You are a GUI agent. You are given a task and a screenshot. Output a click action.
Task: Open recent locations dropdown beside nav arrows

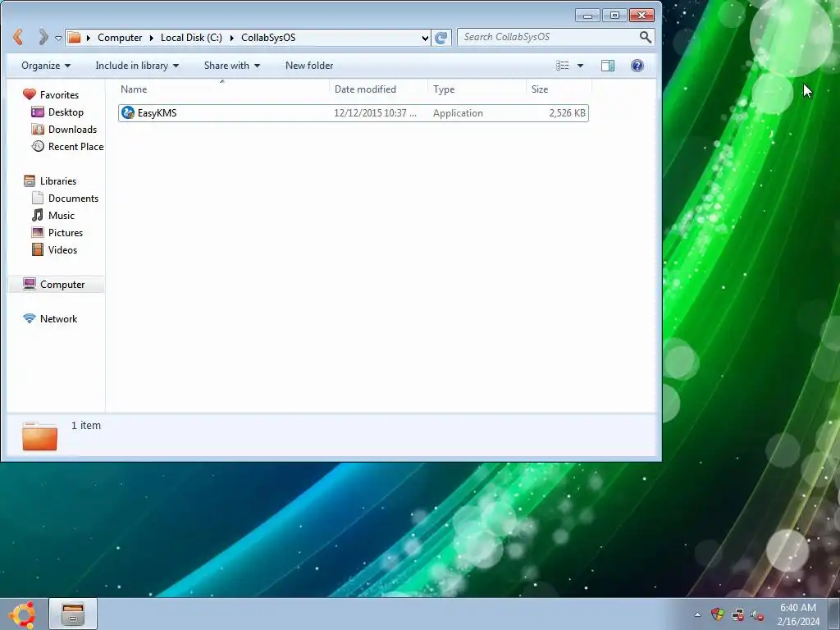(58, 38)
